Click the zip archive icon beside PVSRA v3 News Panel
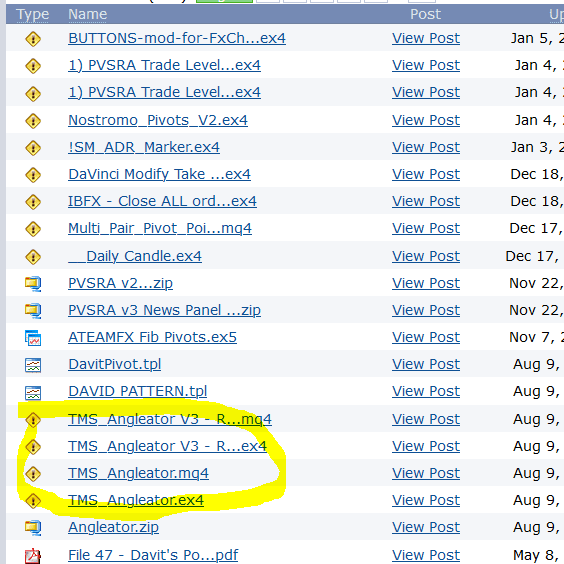 click(33, 311)
